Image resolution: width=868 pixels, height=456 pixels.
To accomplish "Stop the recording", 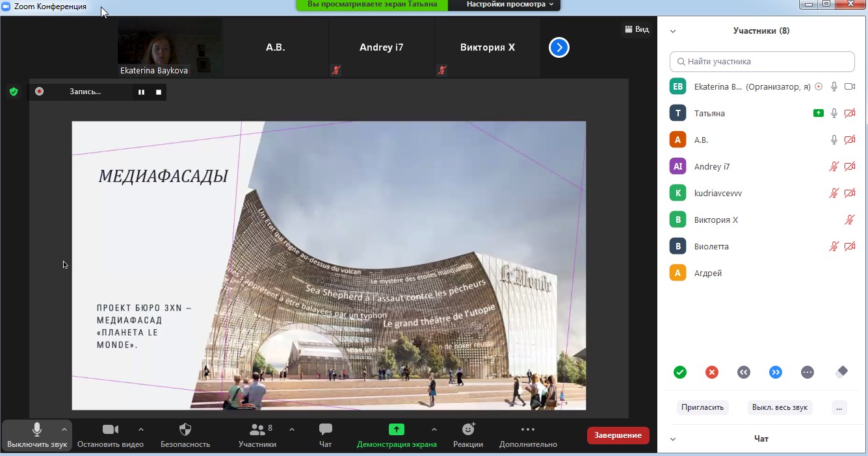I will click(158, 92).
